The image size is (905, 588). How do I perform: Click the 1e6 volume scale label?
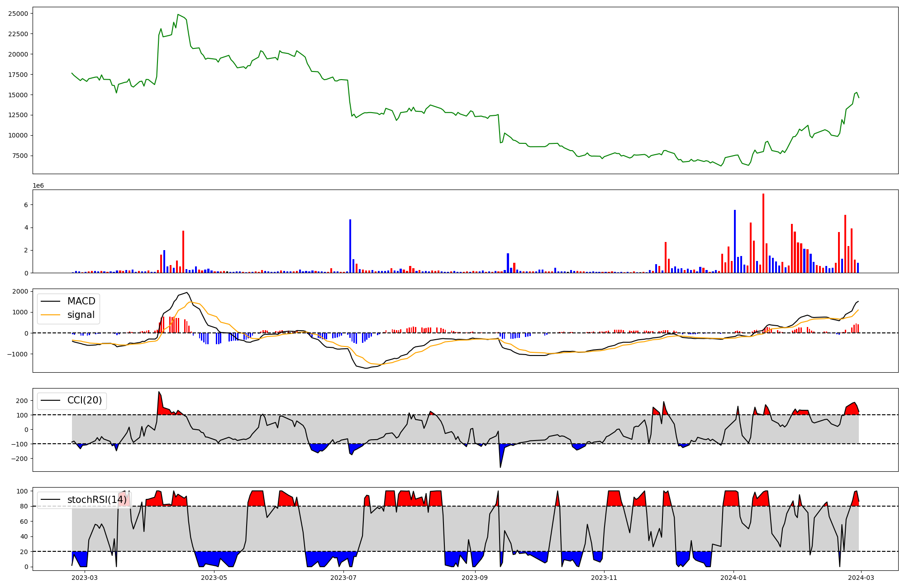coord(38,186)
